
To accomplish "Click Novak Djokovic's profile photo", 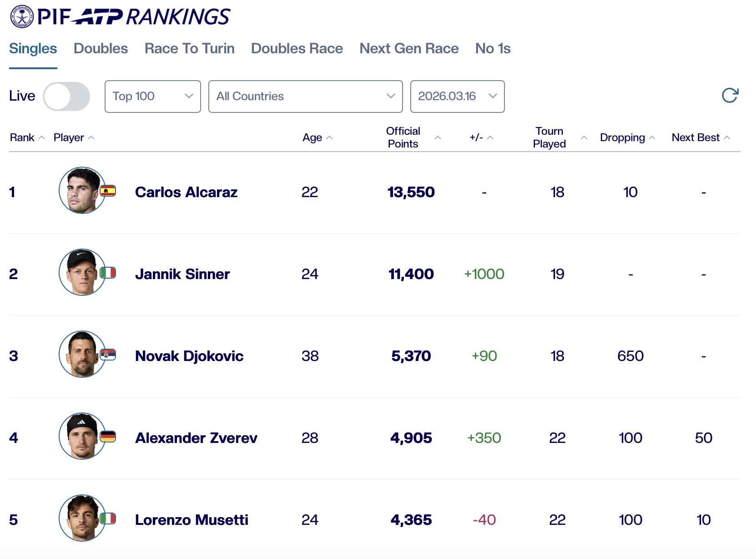I will pos(82,354).
